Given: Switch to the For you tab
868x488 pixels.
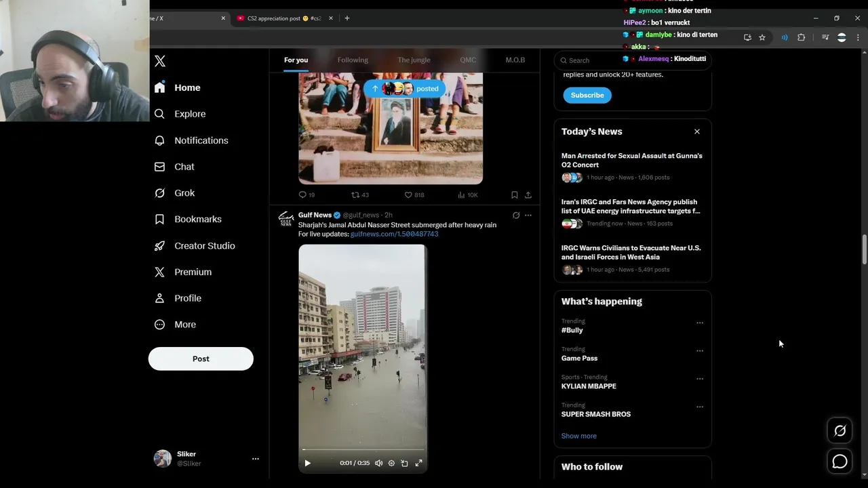Looking at the screenshot, I should point(296,60).
